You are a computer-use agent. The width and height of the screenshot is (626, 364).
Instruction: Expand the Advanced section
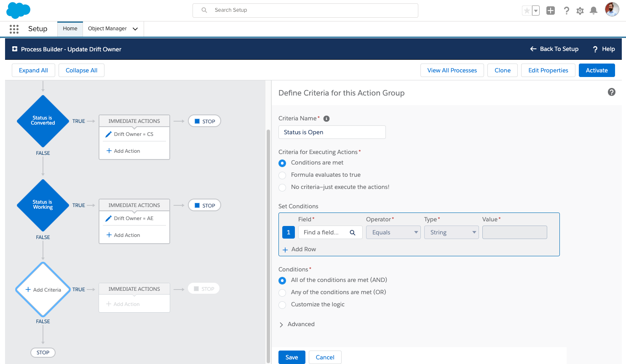pos(297,324)
